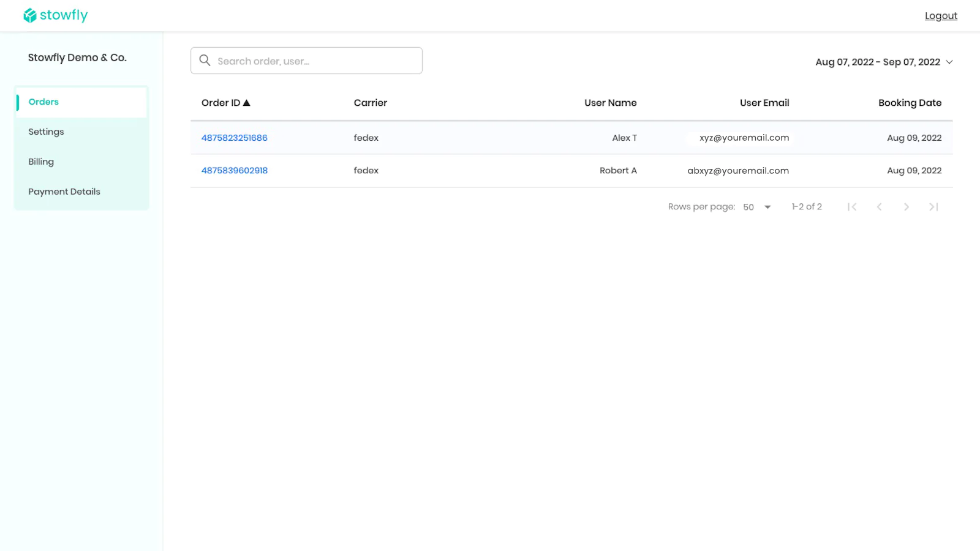Click the Carrier column header
The height and width of the screenshot is (551, 980).
click(371, 103)
